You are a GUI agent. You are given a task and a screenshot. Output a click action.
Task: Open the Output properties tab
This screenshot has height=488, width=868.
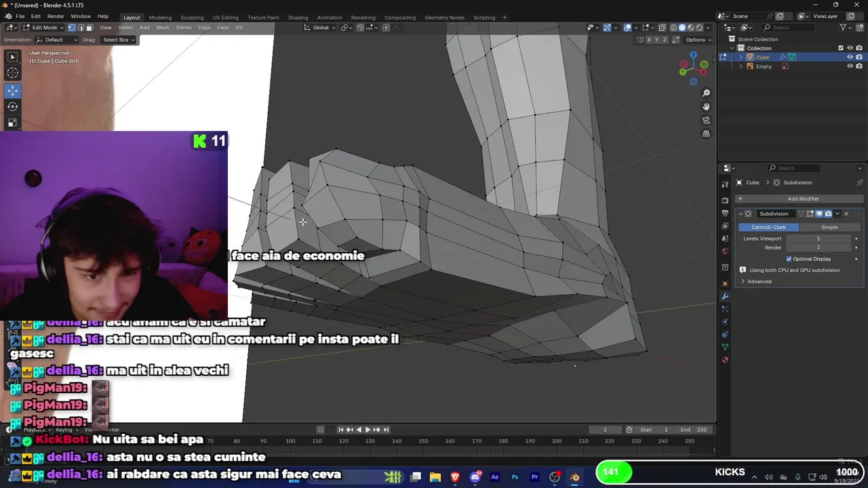click(725, 213)
